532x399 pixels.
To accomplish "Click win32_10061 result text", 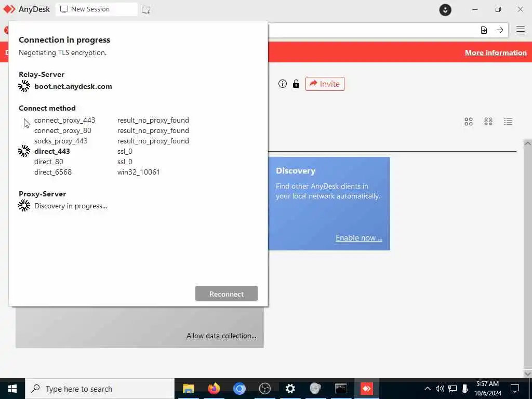I will click(138, 172).
